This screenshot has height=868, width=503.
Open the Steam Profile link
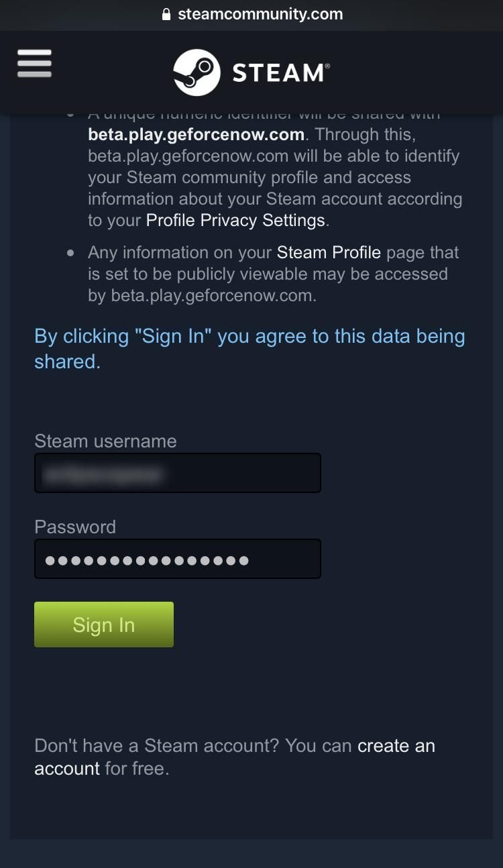(329, 252)
